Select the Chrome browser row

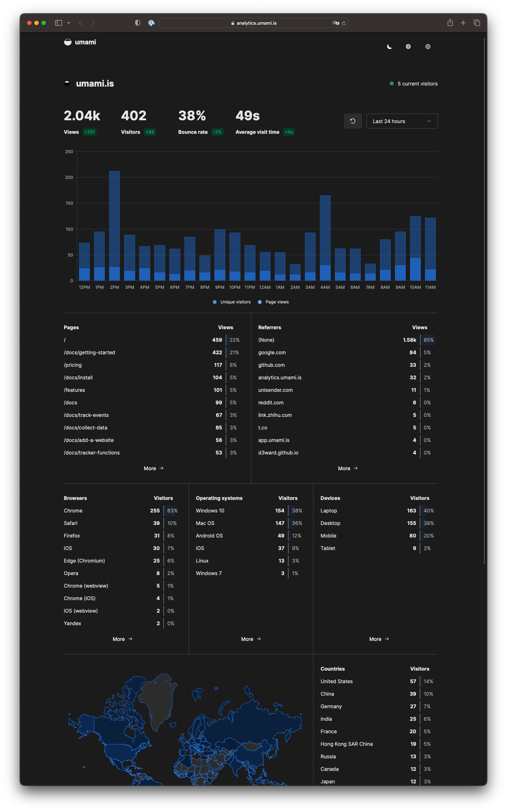tap(122, 511)
